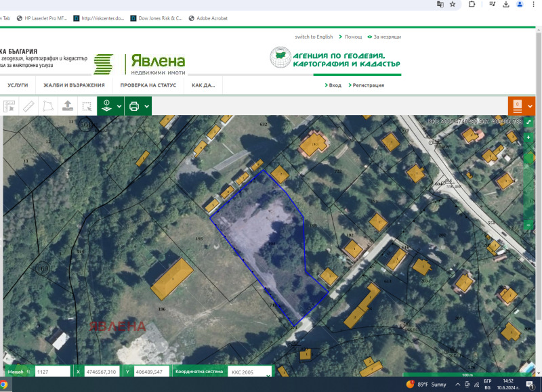Viewport: 542px width, 392px height.
Task: Toggle fullscreen map view
Action: pyautogui.click(x=528, y=122)
